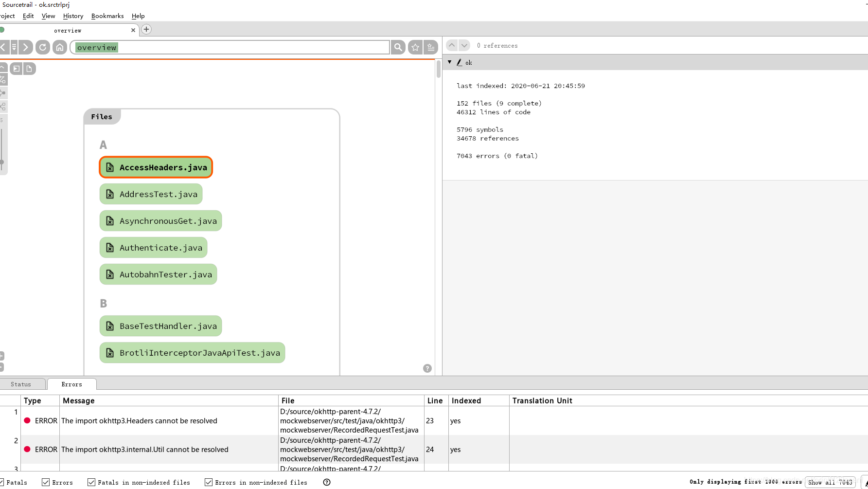The image size is (868, 489).
Task: Click the export graph to image icon
Action: tap(17, 69)
